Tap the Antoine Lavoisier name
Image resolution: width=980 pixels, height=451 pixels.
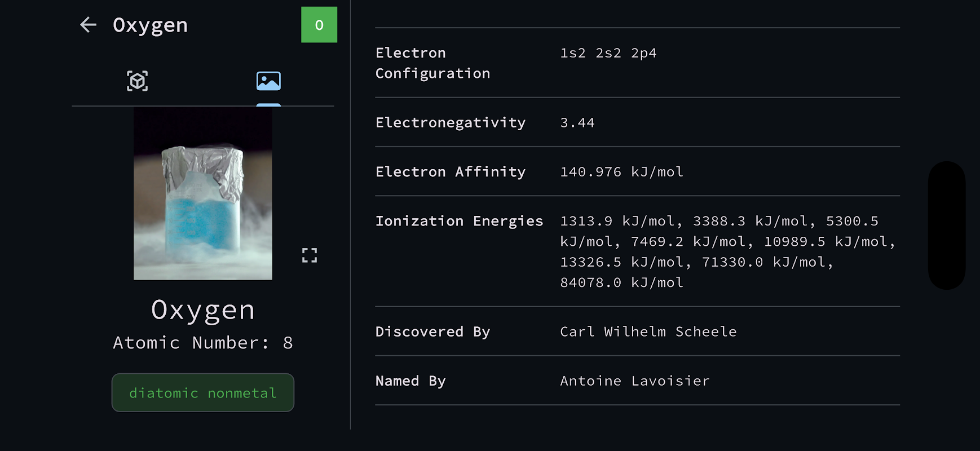(635, 381)
